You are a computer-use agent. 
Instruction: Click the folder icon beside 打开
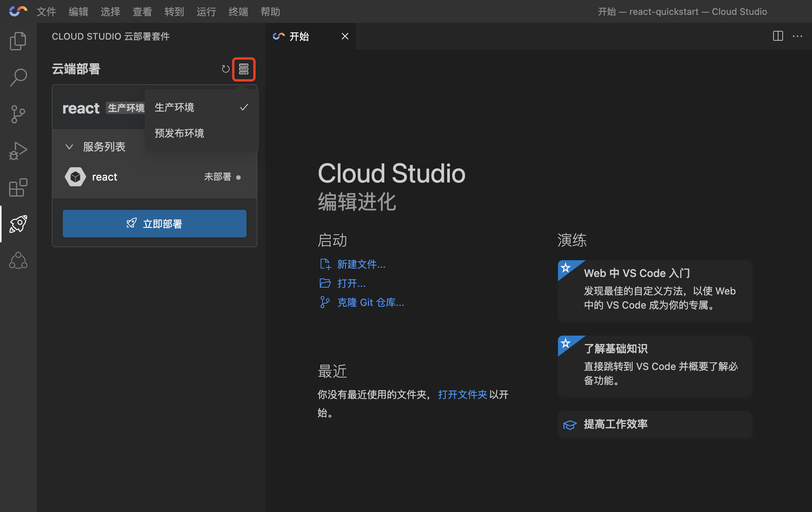click(x=325, y=283)
